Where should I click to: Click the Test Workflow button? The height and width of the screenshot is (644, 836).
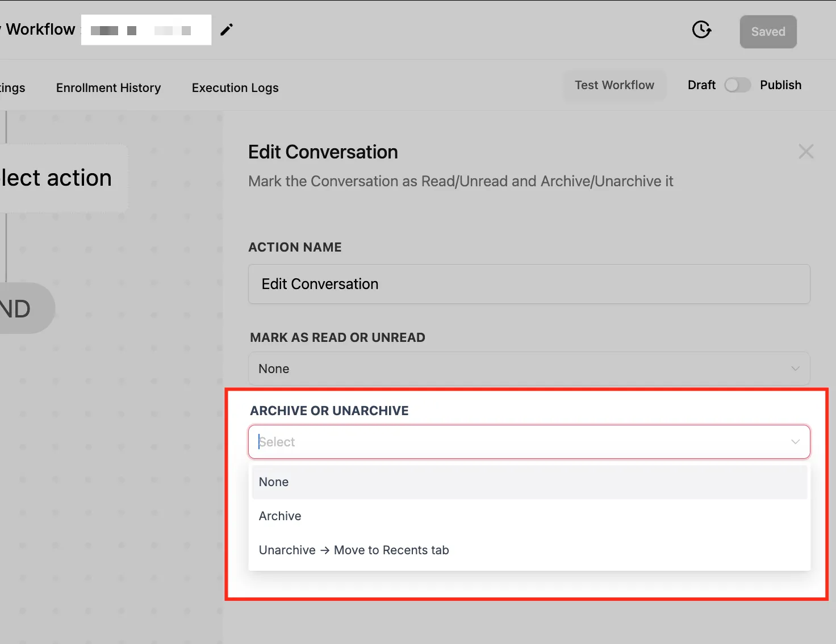point(614,85)
